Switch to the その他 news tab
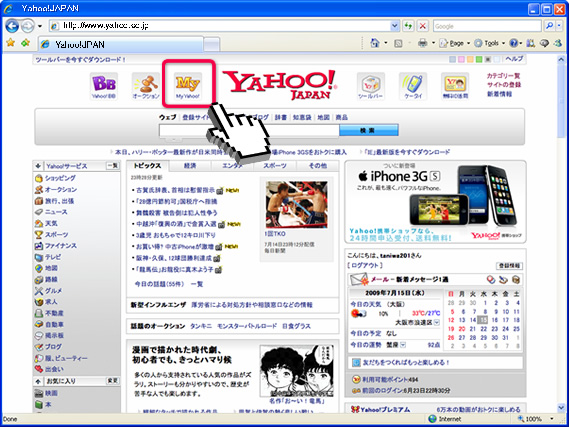The height and width of the screenshot is (427, 569). (318, 166)
